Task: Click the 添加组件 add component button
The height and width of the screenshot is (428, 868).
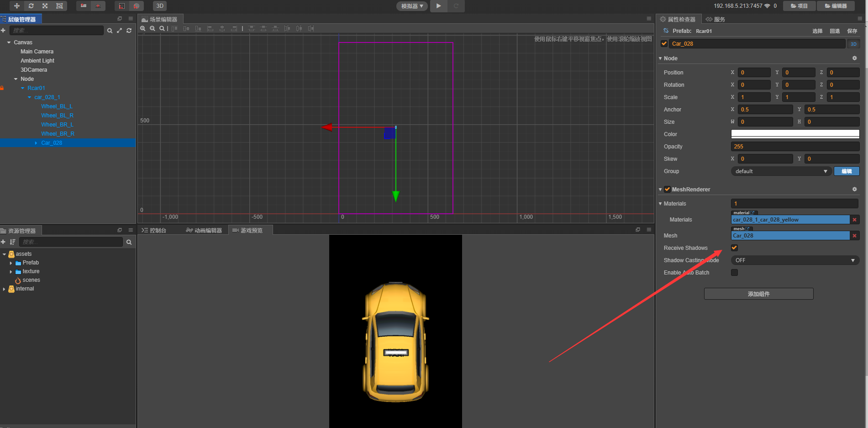Action: (758, 294)
